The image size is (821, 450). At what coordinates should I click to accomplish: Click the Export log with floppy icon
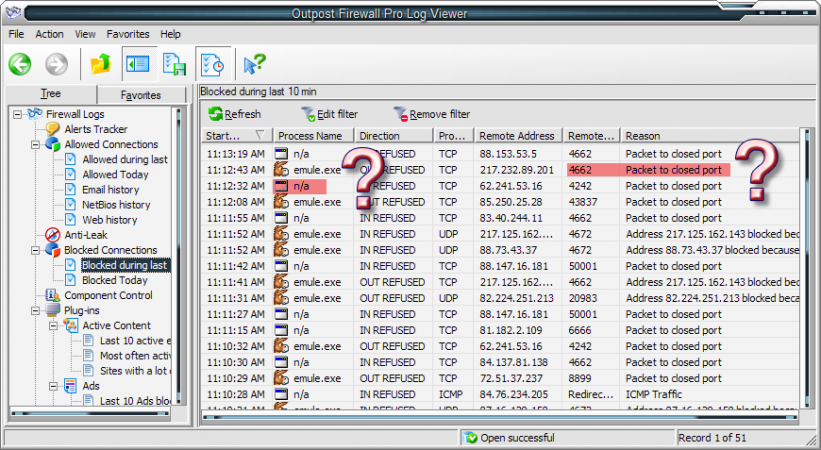coord(174,64)
